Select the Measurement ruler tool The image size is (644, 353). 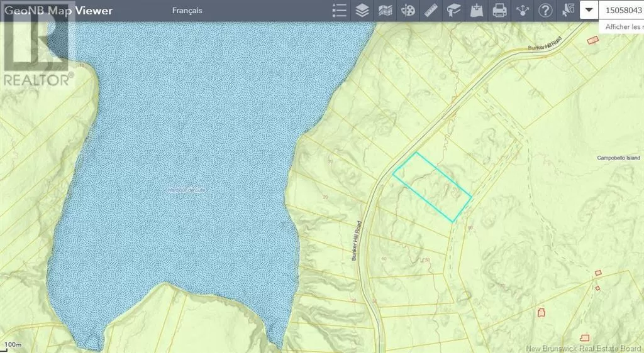click(x=431, y=11)
